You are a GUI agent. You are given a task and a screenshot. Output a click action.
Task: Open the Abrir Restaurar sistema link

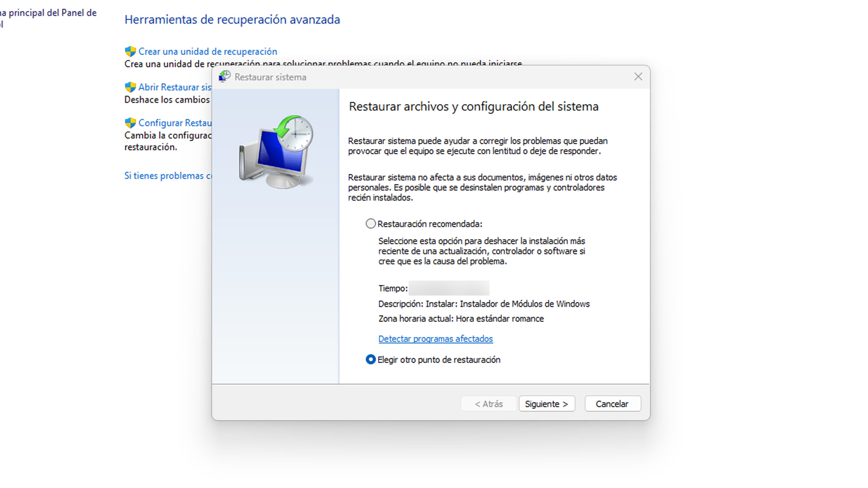click(175, 87)
